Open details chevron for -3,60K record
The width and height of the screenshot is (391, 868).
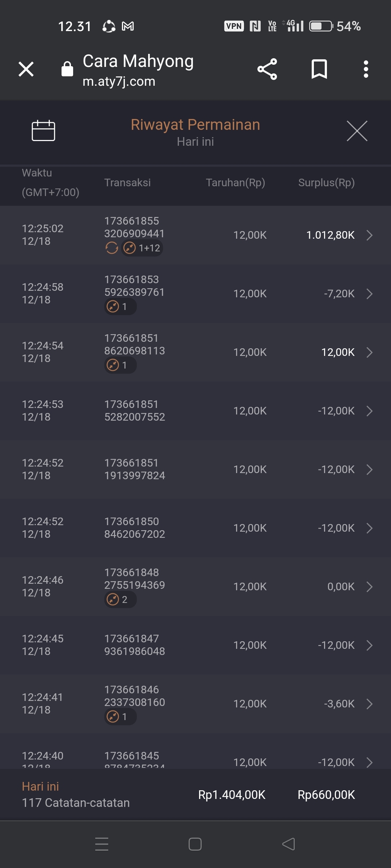[x=370, y=704]
